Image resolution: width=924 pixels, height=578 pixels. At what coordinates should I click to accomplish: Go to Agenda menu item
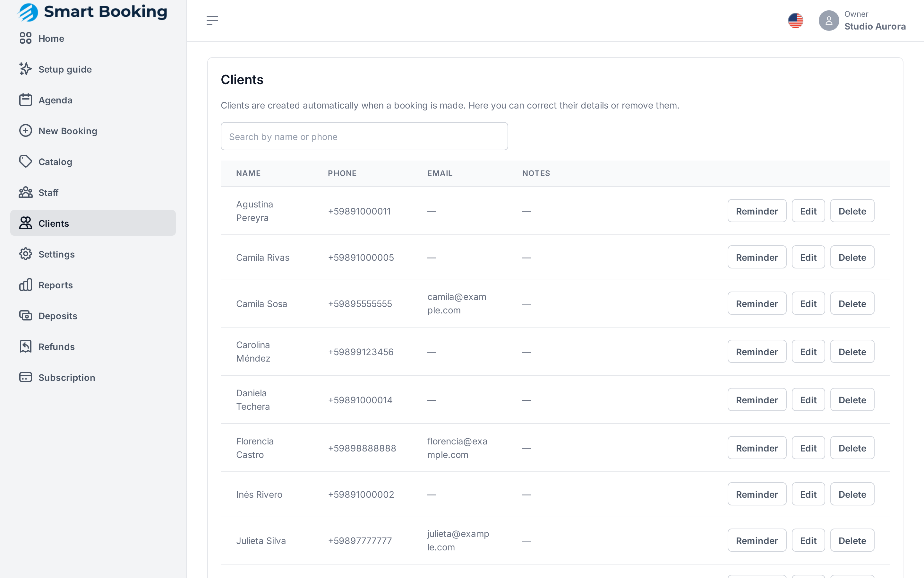click(x=93, y=100)
